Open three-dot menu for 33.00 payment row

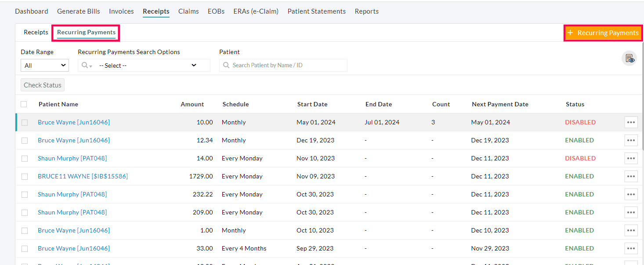[x=631, y=248]
